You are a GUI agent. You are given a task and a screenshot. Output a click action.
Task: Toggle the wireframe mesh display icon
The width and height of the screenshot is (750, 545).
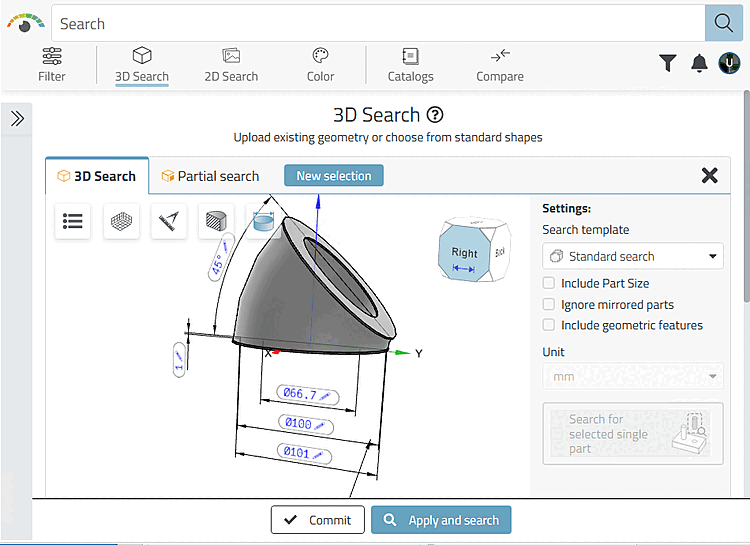121,221
